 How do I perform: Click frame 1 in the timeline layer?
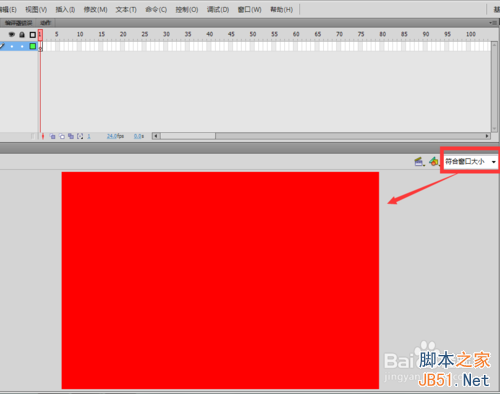click(x=40, y=46)
